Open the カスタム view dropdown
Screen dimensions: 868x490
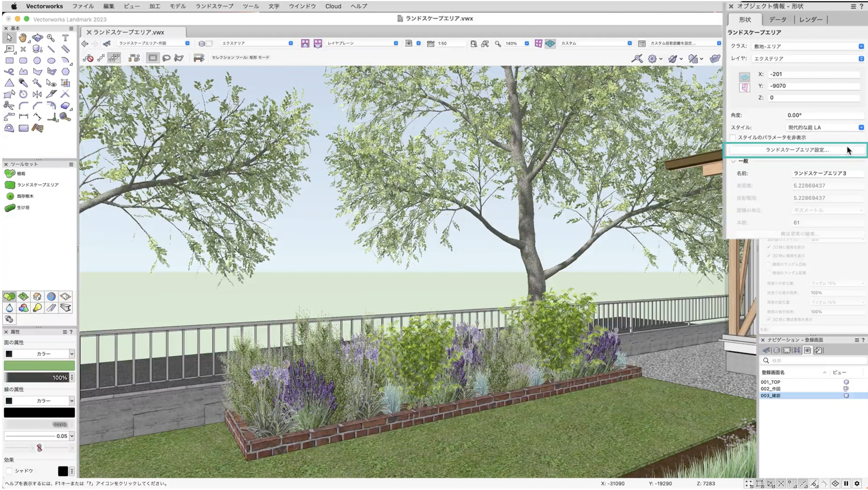click(x=596, y=43)
